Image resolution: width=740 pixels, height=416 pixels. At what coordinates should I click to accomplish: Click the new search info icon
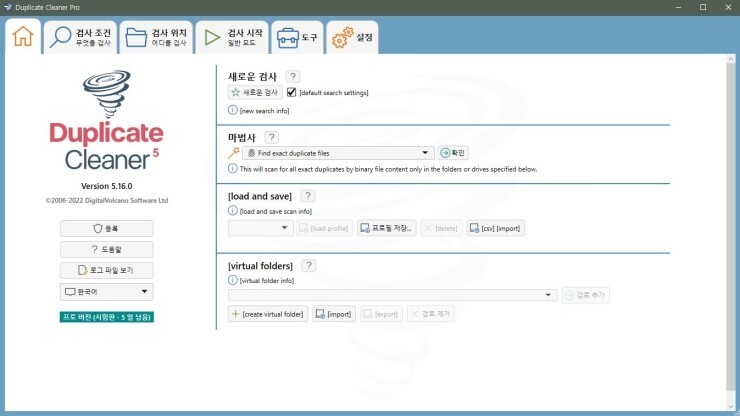pyautogui.click(x=233, y=110)
